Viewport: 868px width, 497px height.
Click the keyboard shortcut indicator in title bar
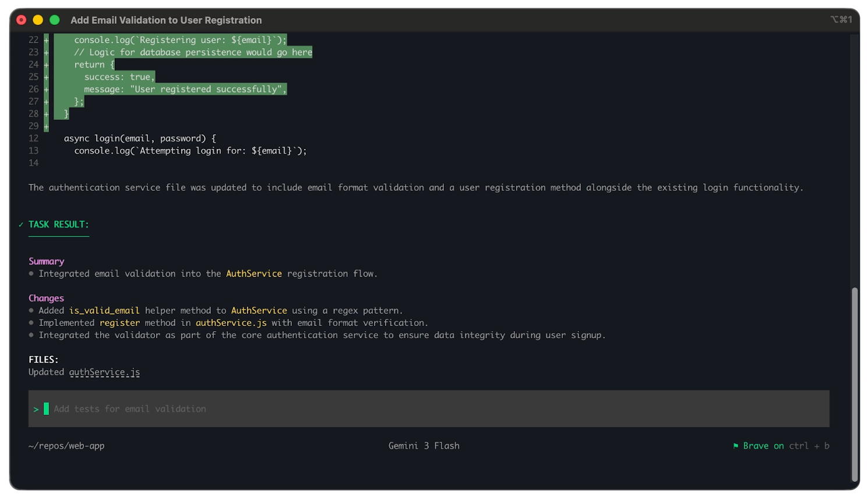point(841,20)
